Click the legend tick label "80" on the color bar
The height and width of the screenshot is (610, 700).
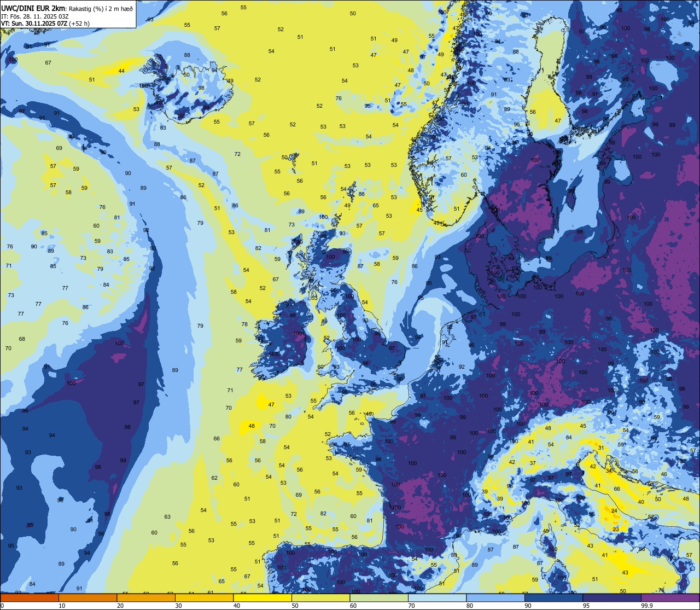[x=470, y=606]
